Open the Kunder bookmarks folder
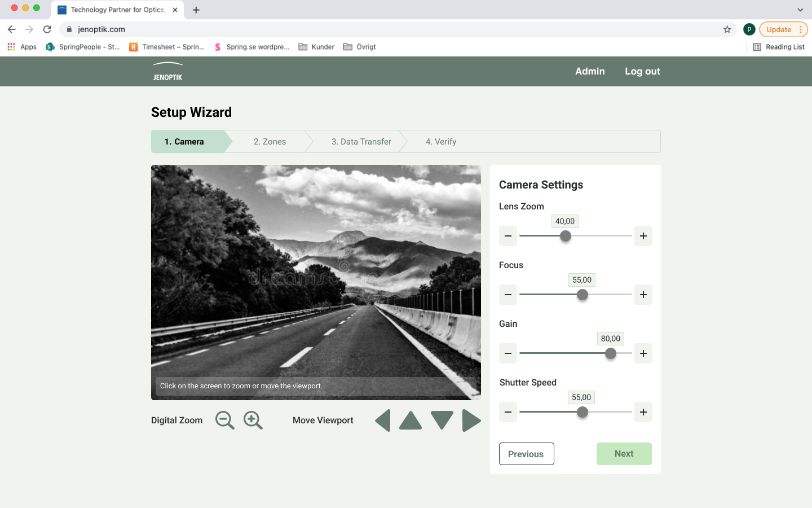Viewport: 812px width, 508px height. coord(316,47)
